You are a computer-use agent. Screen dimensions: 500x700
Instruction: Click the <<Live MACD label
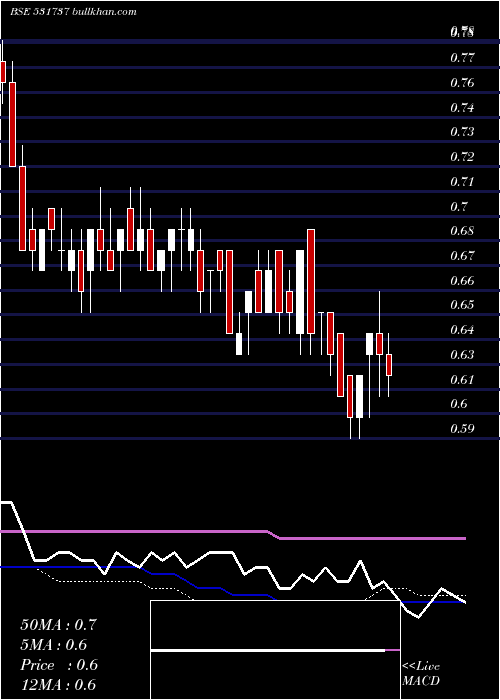[421, 673]
